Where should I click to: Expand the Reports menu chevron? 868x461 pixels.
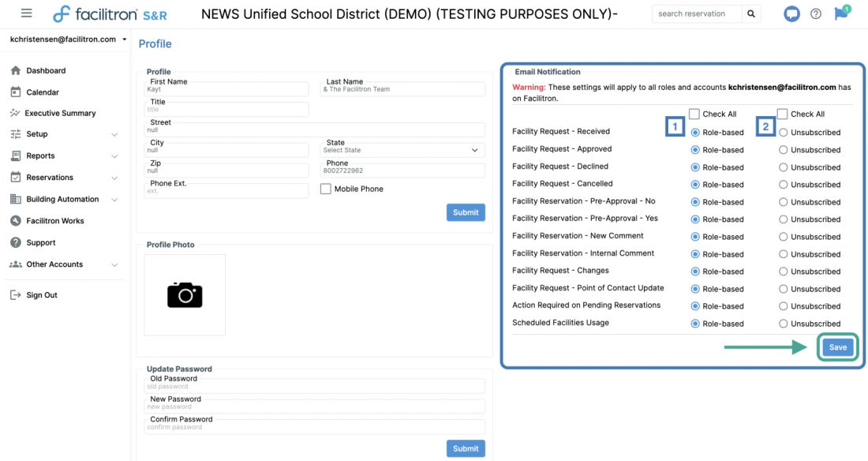[114, 156]
